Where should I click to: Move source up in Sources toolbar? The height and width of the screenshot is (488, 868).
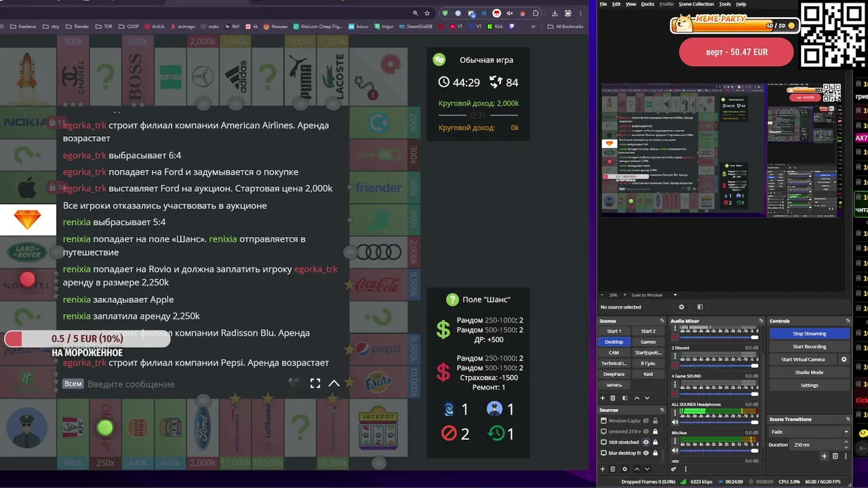(637, 469)
